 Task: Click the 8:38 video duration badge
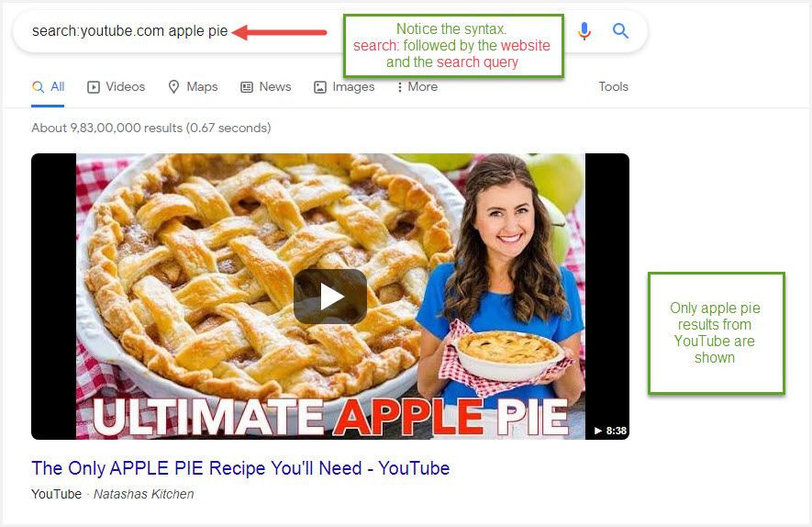point(610,431)
